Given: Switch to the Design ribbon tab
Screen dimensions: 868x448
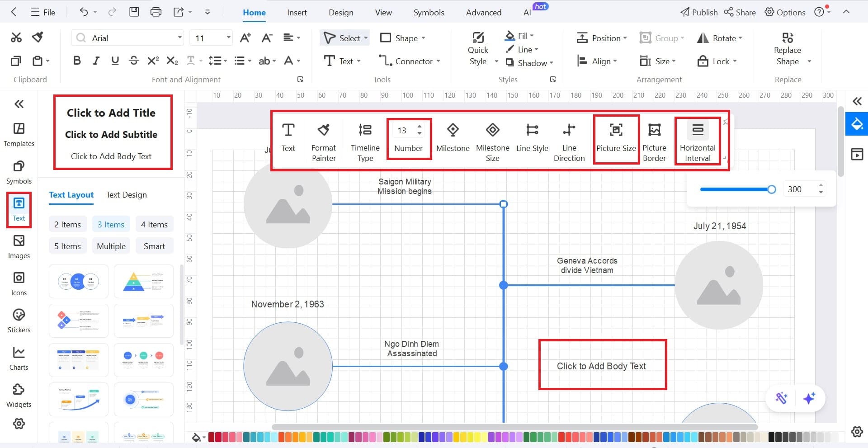Looking at the screenshot, I should tap(341, 13).
